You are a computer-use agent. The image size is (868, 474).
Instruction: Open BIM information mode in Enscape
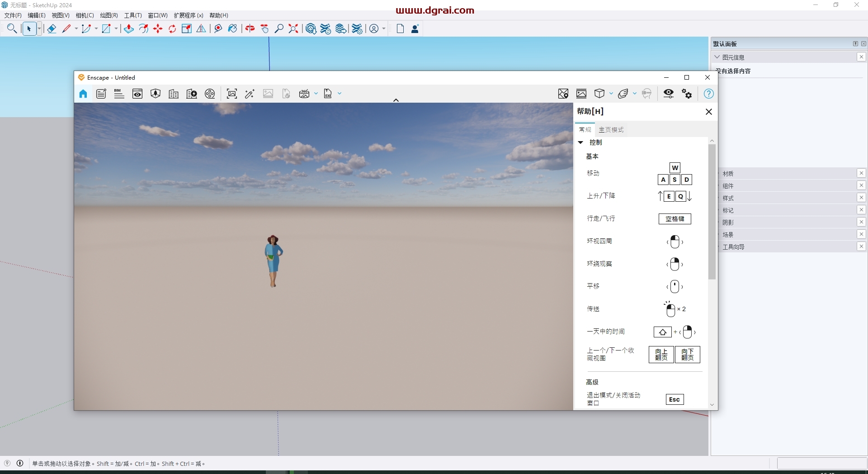(x=119, y=94)
